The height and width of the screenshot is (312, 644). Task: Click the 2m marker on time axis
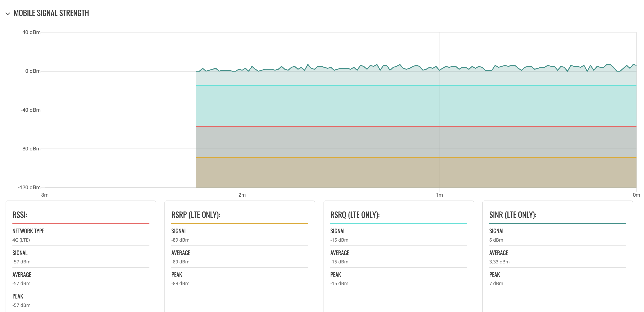(242, 195)
